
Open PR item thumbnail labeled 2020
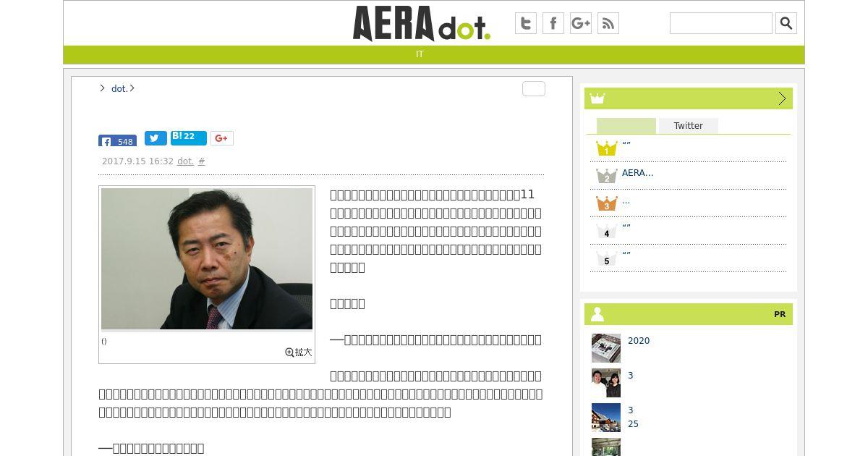tap(606, 348)
